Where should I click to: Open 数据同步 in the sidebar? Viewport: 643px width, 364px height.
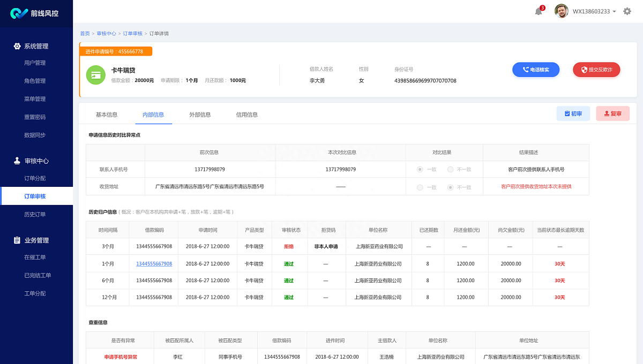coord(35,135)
